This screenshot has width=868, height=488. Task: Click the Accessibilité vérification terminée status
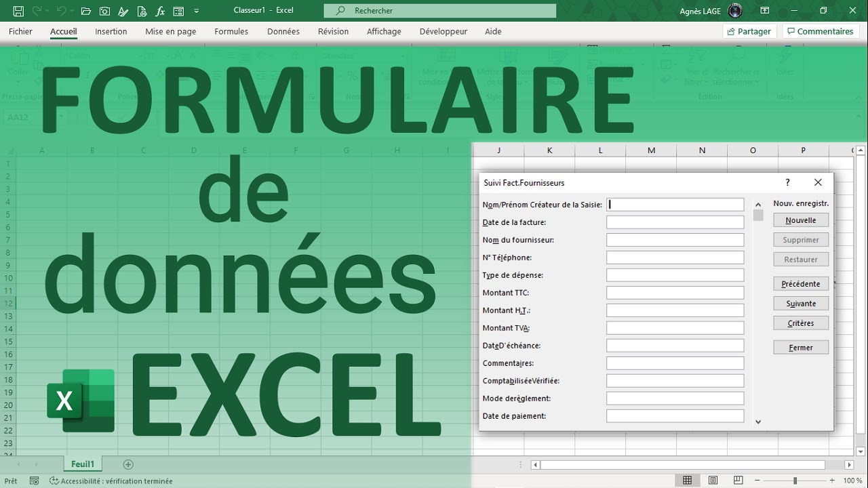tap(112, 481)
